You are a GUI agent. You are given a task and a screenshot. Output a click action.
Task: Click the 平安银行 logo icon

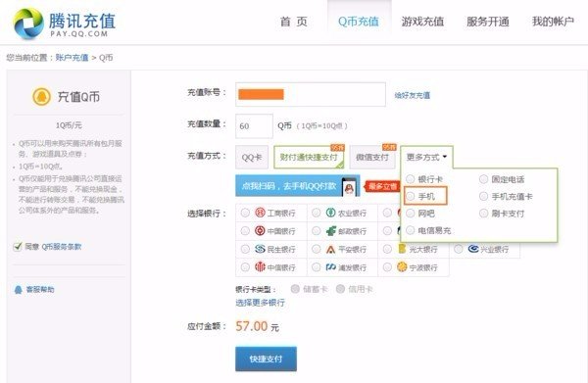[x=330, y=249]
